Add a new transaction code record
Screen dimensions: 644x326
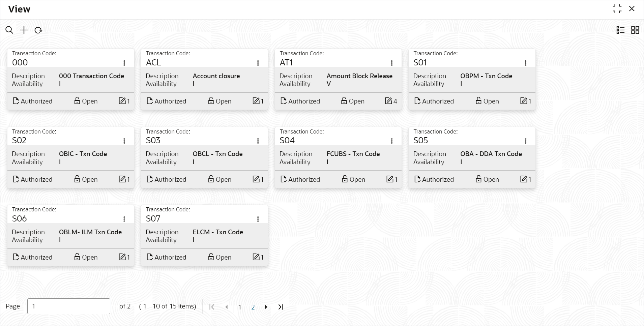tap(24, 30)
